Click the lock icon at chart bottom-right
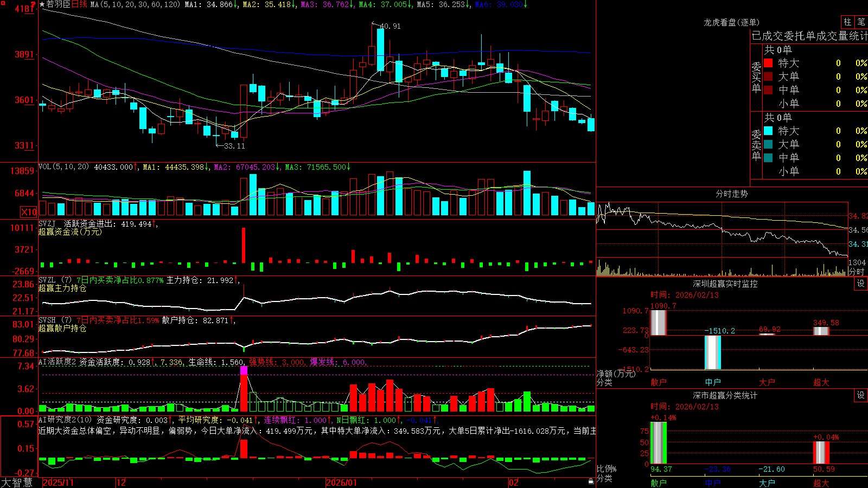Screen dimensions: 868x488 [591, 481]
